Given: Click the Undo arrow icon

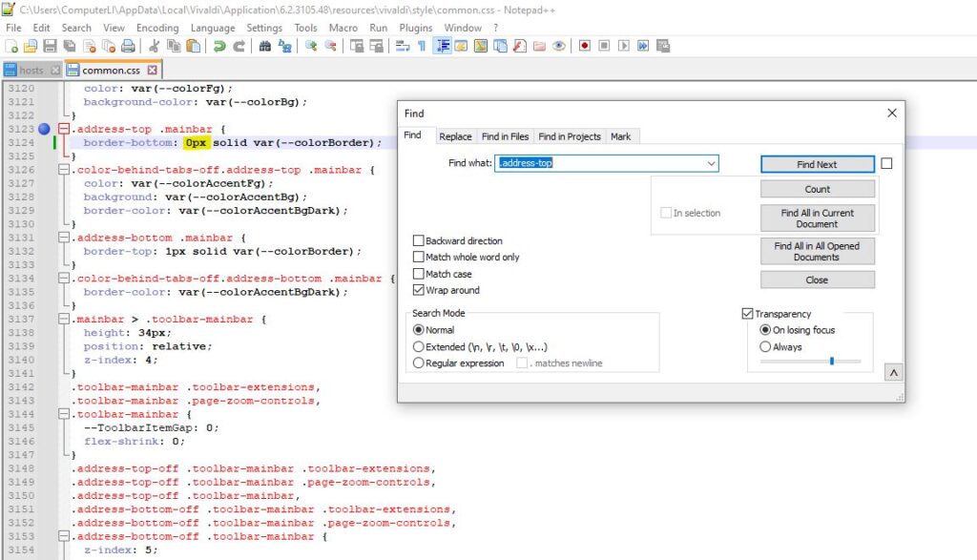Looking at the screenshot, I should 218,46.
